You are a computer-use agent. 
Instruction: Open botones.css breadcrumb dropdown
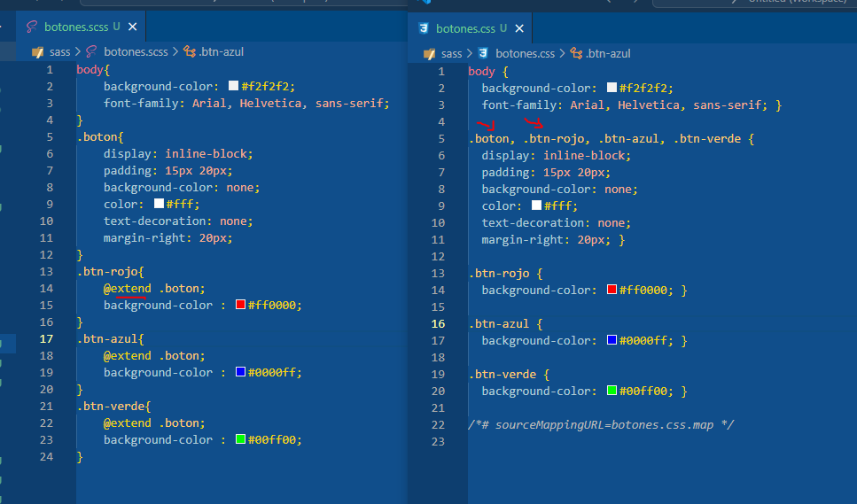click(525, 53)
